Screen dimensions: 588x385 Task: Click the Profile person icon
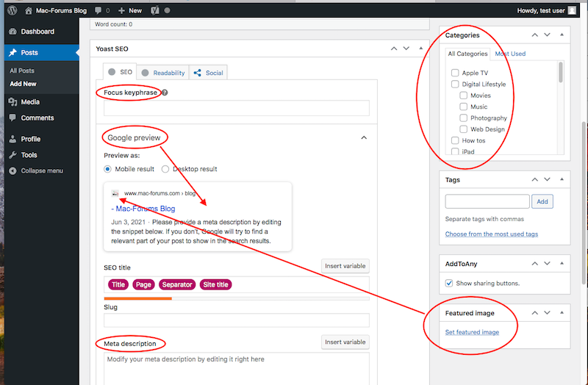12,139
